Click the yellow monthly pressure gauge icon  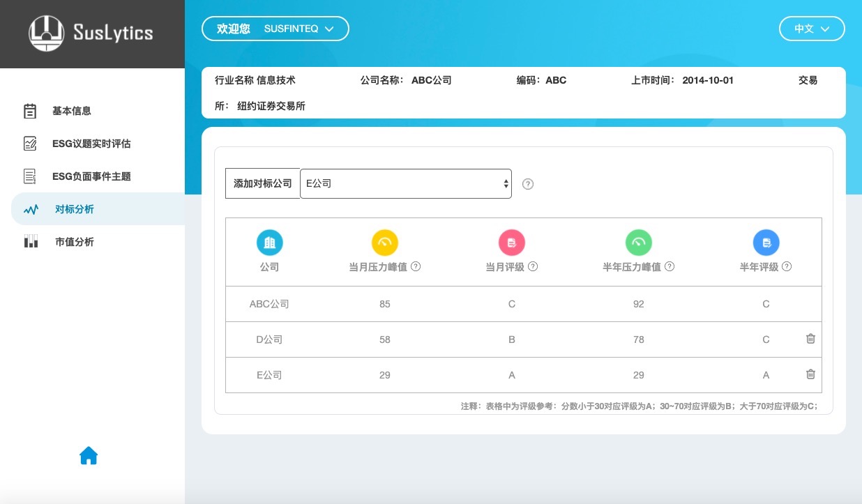pyautogui.click(x=384, y=243)
